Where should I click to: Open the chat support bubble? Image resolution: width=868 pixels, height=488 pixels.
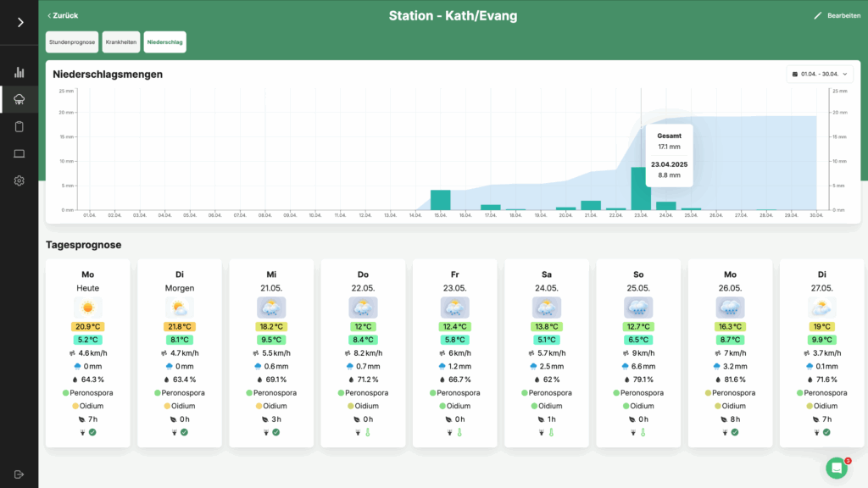point(837,468)
